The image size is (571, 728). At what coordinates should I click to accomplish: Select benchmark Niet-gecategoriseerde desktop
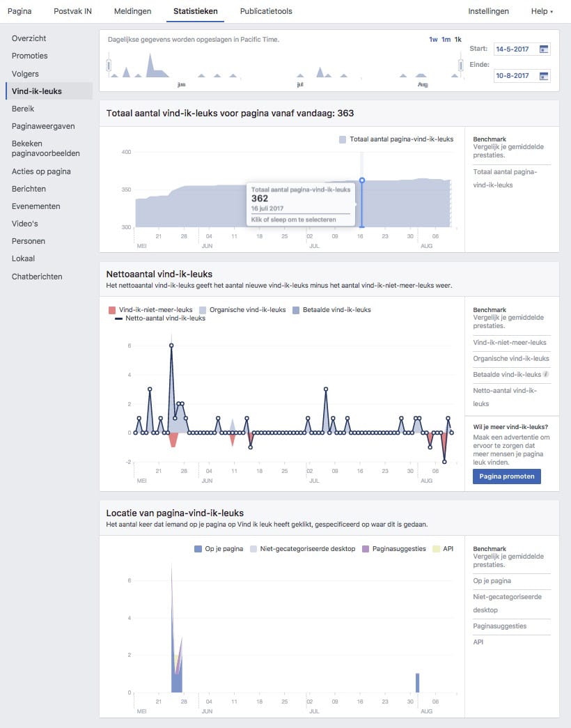point(508,603)
